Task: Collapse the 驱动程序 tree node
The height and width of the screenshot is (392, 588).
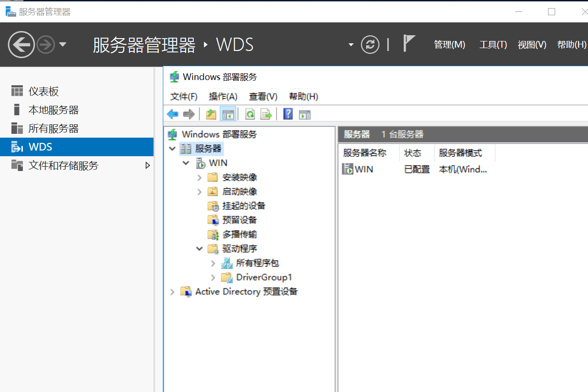Action: coord(199,248)
